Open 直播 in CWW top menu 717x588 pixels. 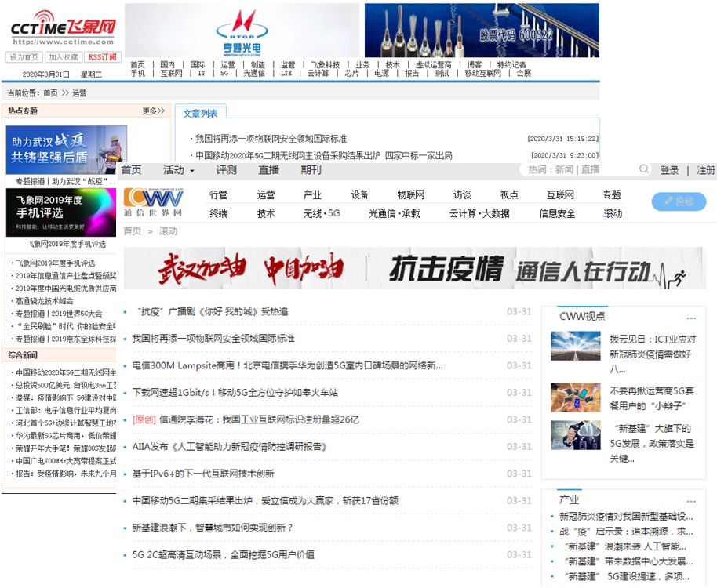tap(269, 170)
